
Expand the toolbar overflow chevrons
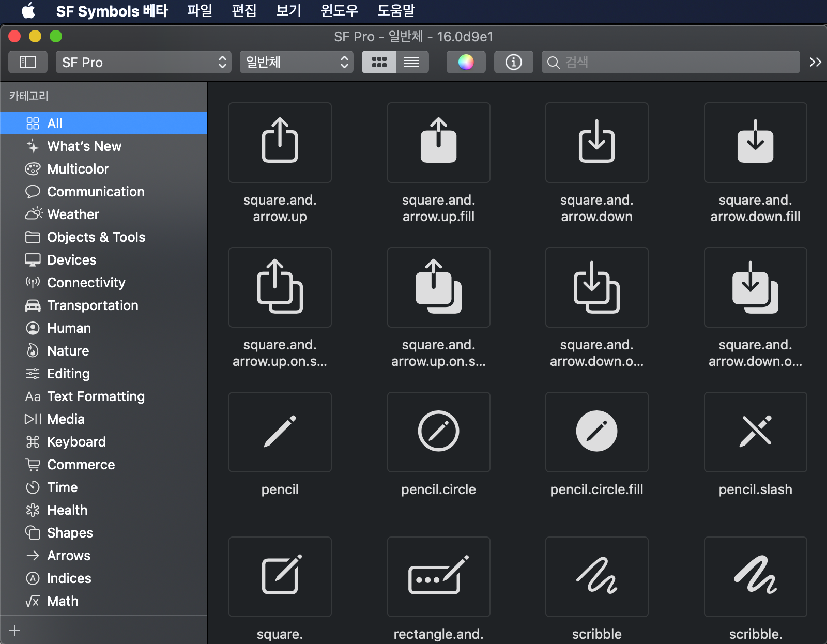click(x=815, y=62)
